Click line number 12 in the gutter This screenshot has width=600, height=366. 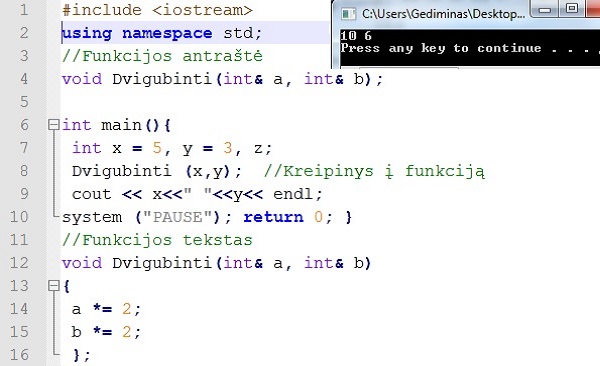19,263
